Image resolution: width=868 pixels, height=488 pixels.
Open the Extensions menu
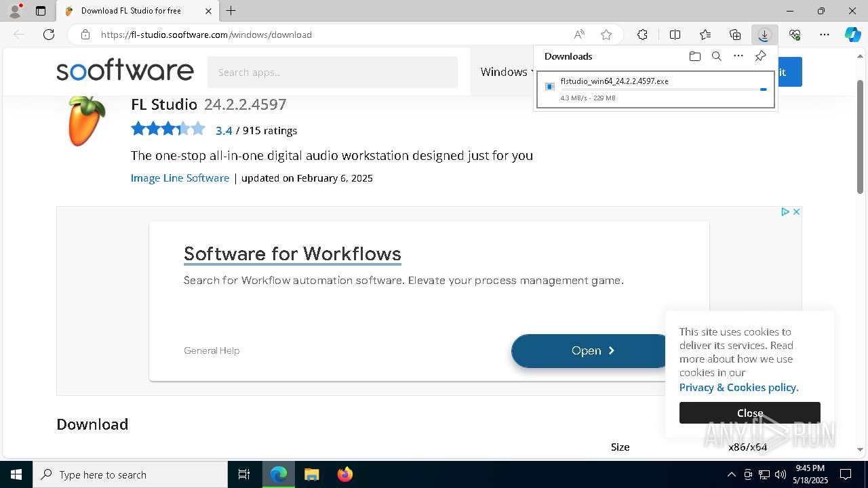[642, 35]
